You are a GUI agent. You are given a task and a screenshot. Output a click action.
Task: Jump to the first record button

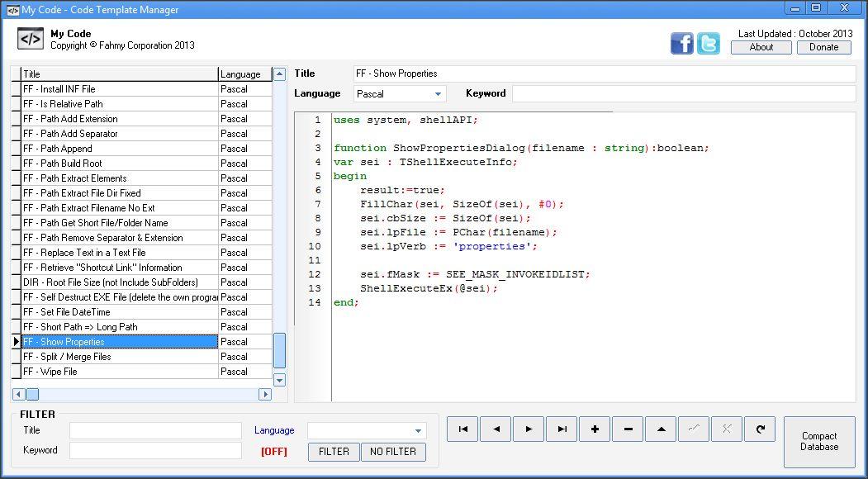tap(462, 429)
